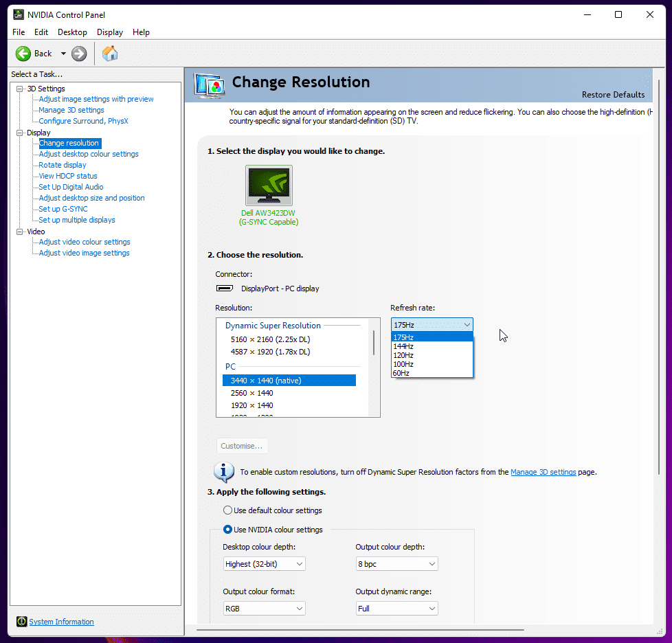Select the Dell AW3423DW monitor icon

pyautogui.click(x=269, y=185)
